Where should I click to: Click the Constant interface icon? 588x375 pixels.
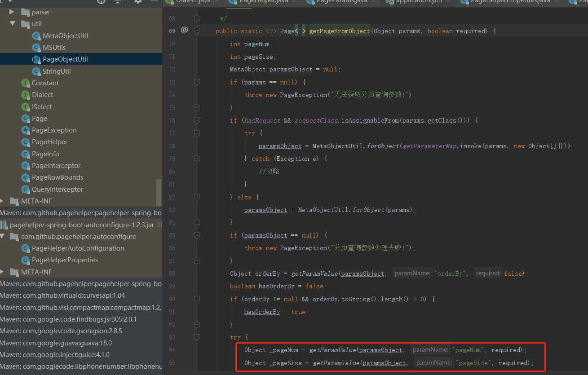(x=26, y=83)
